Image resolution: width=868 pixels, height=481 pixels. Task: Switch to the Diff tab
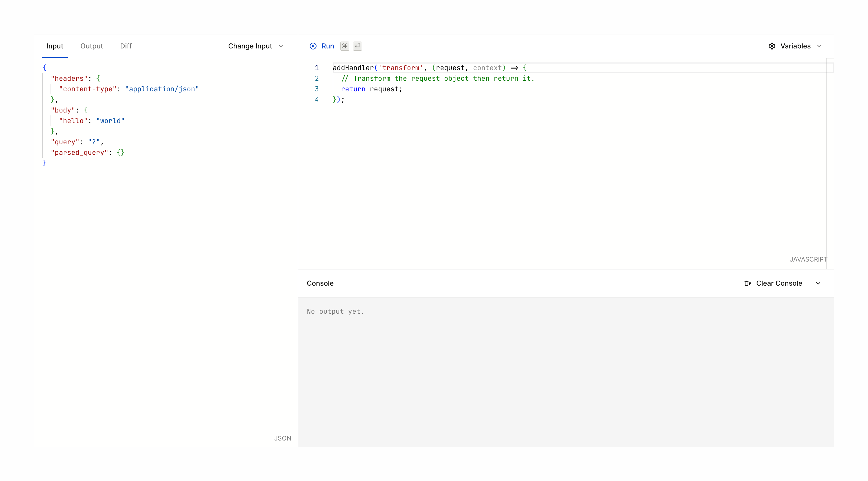(126, 46)
